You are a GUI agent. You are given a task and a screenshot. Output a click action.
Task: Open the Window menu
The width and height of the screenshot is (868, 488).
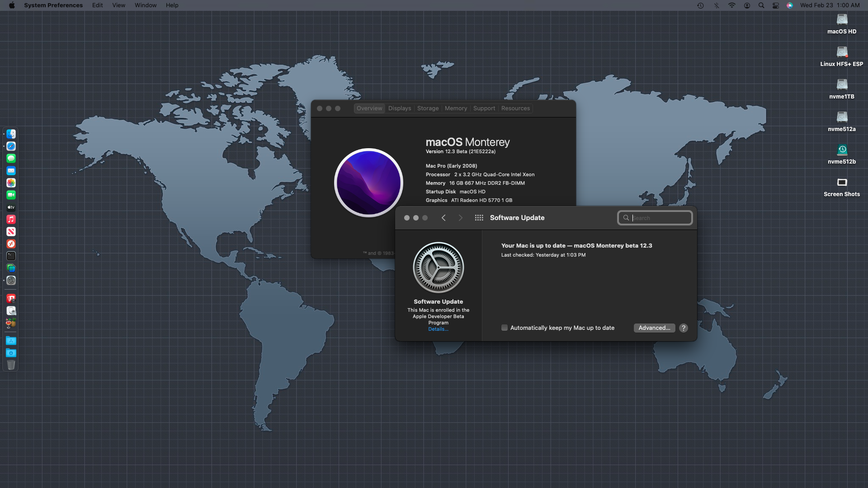(x=146, y=5)
